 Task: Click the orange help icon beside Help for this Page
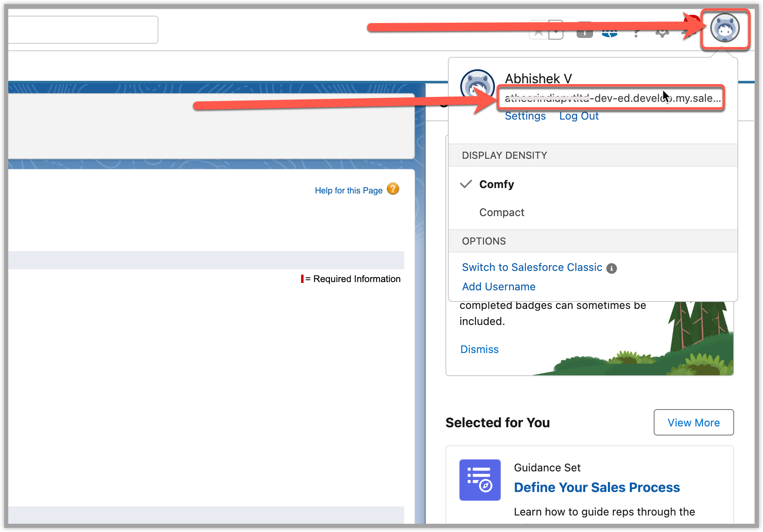[x=393, y=189]
